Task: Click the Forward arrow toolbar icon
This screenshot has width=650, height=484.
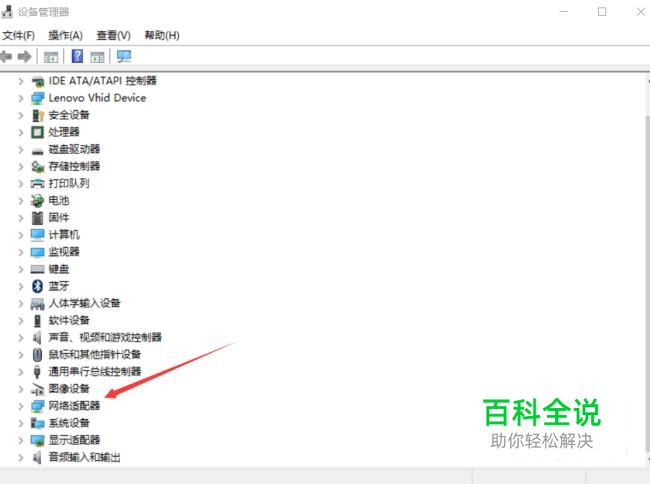Action: (24, 56)
